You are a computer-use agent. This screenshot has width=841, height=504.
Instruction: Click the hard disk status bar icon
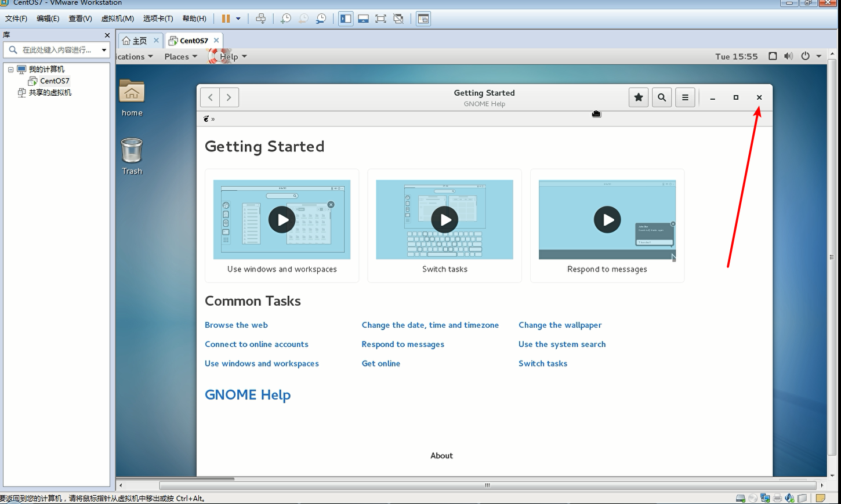click(x=741, y=498)
